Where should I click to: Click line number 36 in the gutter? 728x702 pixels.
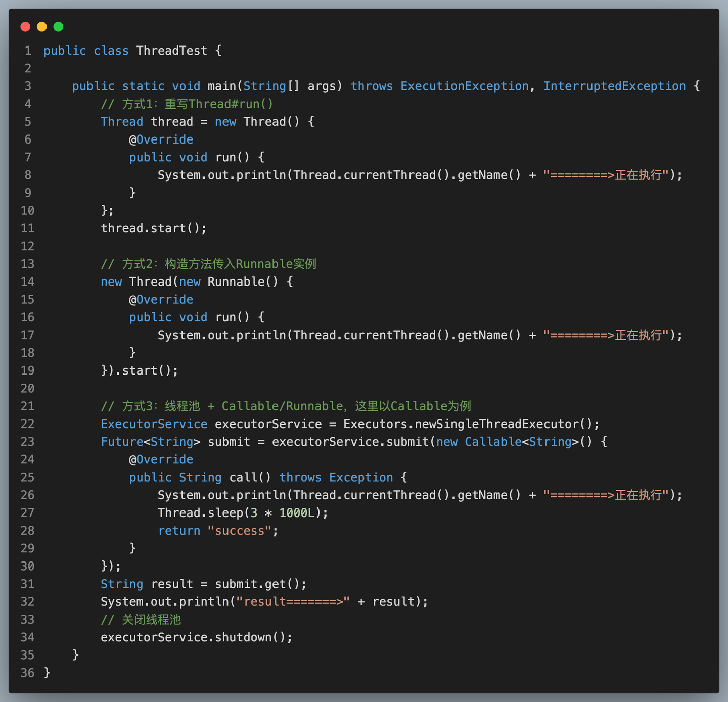pos(28,673)
